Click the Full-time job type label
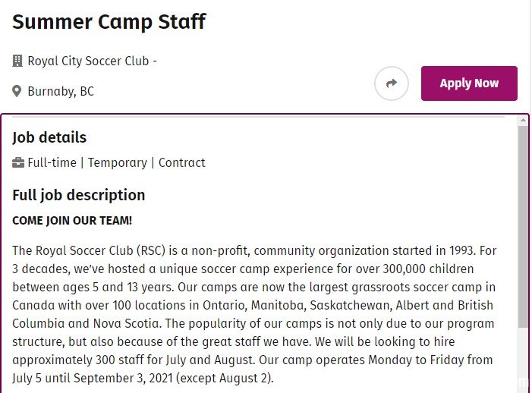The width and height of the screenshot is (532, 393). [x=52, y=163]
